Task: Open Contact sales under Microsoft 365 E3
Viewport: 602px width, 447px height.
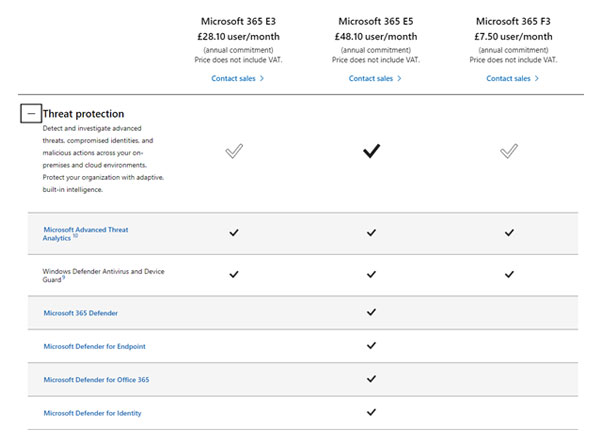Action: (x=238, y=78)
